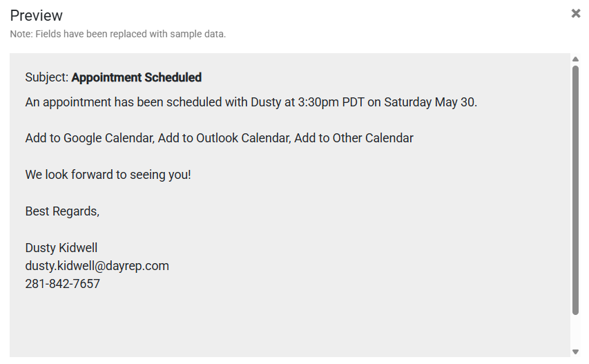Click the bold Appointment Scheduled subject text
Screen dimensions: 589x364
click(x=136, y=77)
